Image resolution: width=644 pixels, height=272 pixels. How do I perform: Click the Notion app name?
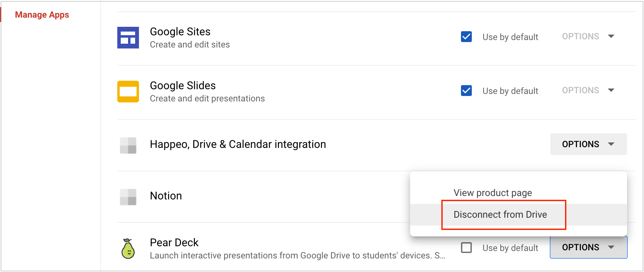pyautogui.click(x=166, y=196)
